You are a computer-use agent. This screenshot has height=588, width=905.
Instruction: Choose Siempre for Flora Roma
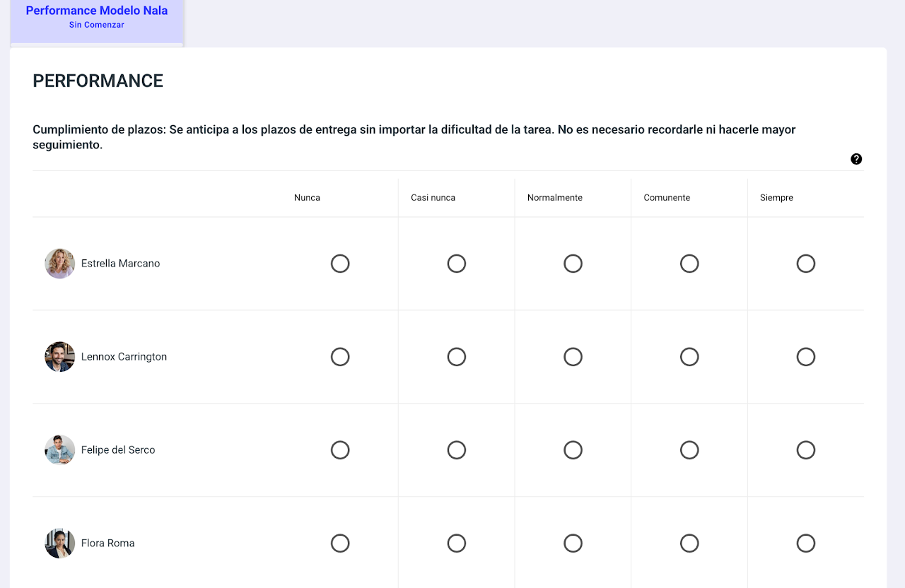point(806,543)
